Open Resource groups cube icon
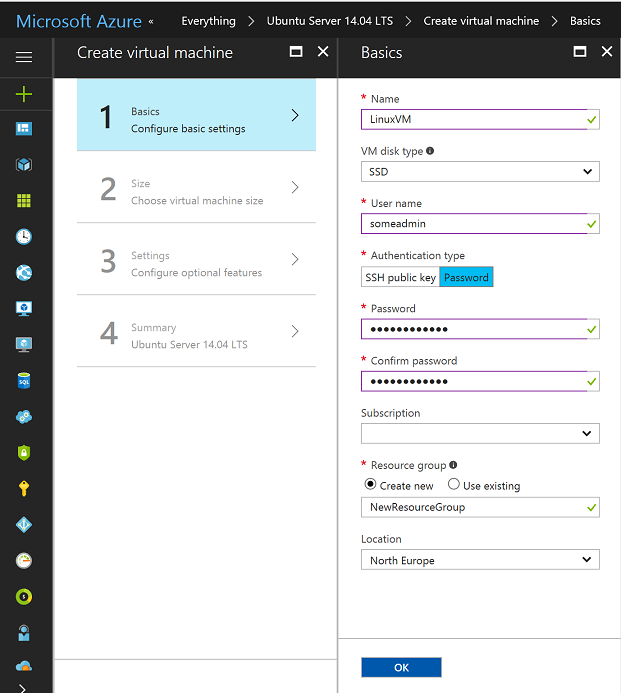 (24, 165)
